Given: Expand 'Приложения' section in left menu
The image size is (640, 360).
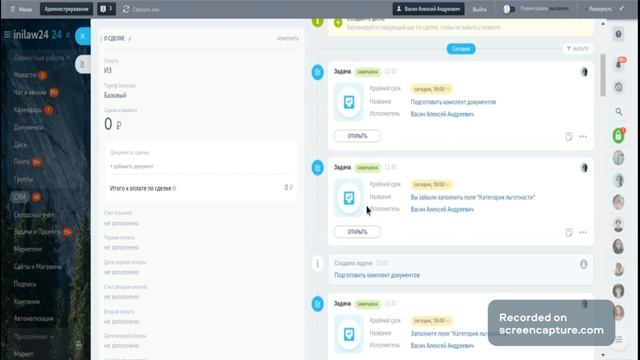Looking at the screenshot, I should click(34, 337).
